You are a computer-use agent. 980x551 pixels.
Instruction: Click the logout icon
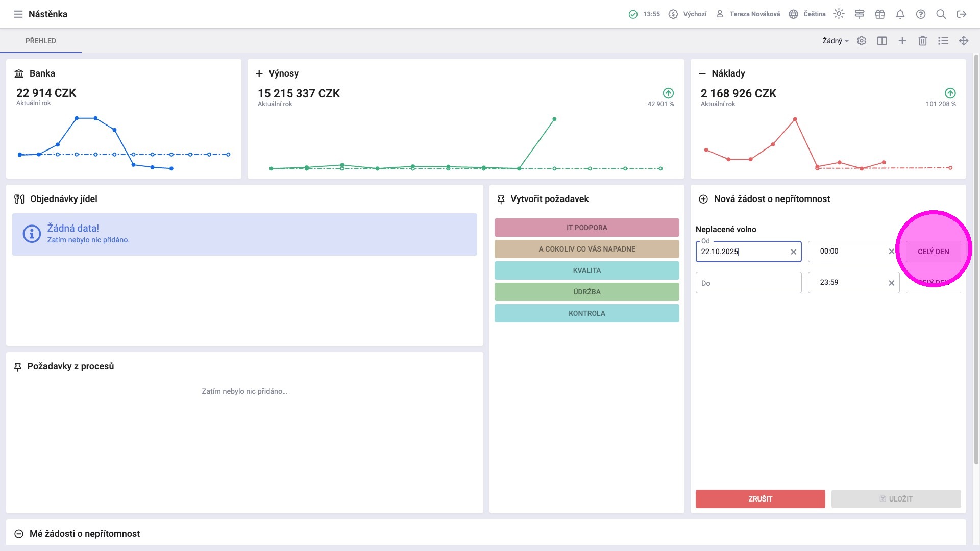coord(962,14)
